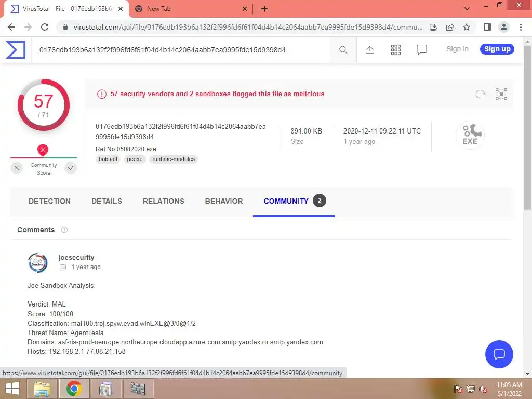The width and height of the screenshot is (532, 399).
Task: Click the Chrome taskbar icon
Action: click(74, 389)
